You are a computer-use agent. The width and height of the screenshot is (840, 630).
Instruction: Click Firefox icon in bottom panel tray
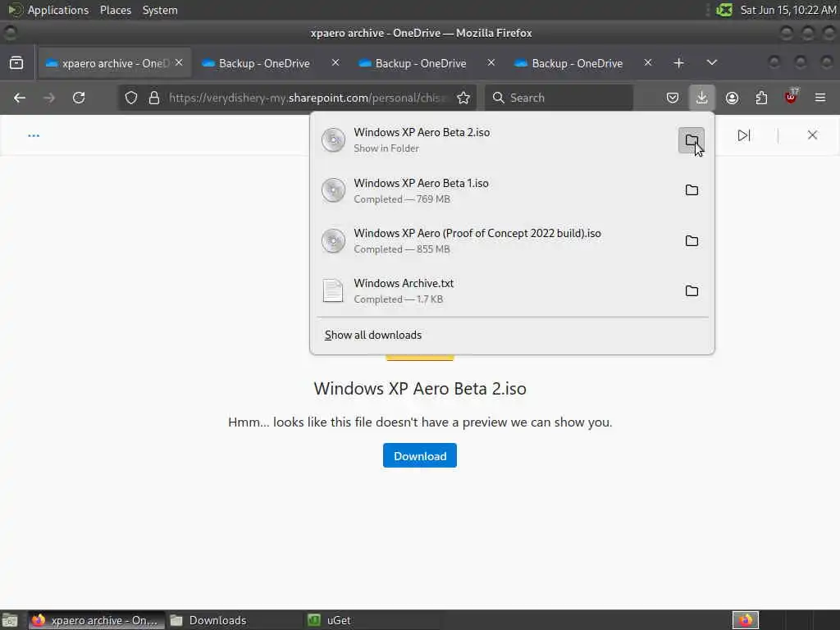click(746, 620)
